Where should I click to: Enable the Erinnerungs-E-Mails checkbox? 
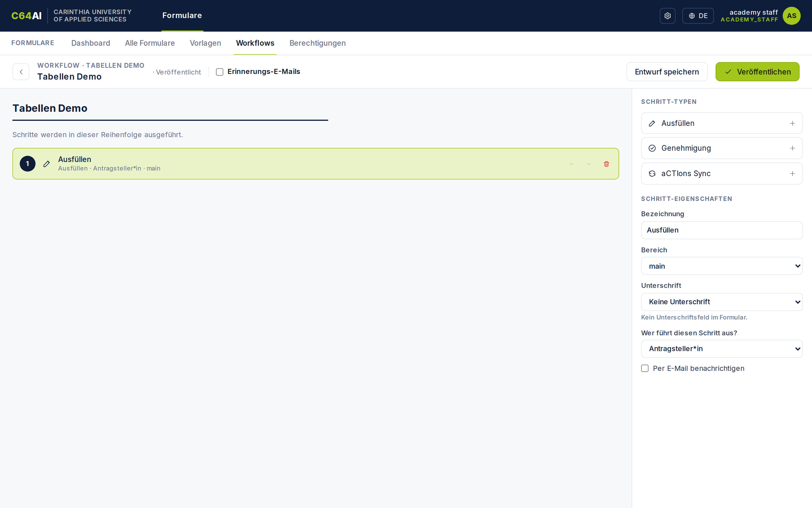pos(220,72)
